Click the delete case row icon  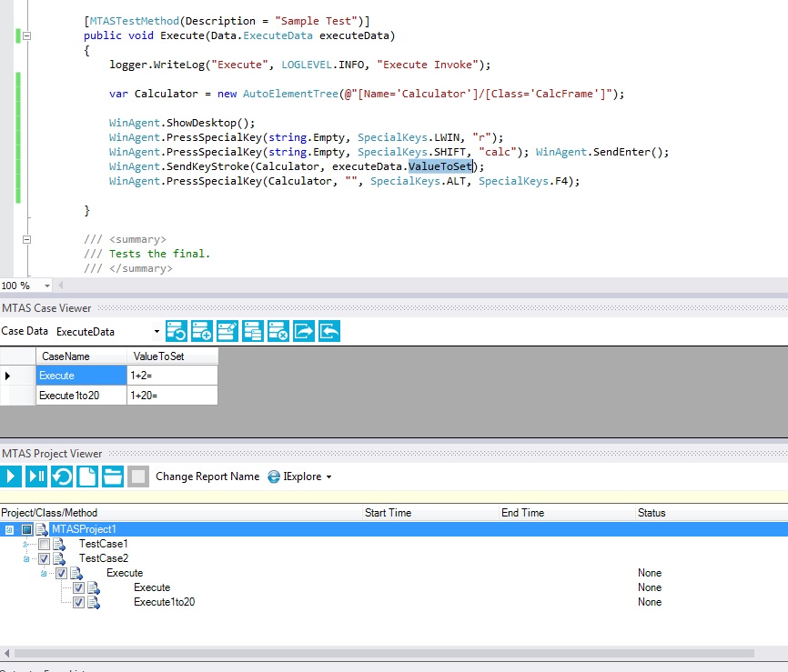pyautogui.click(x=278, y=332)
